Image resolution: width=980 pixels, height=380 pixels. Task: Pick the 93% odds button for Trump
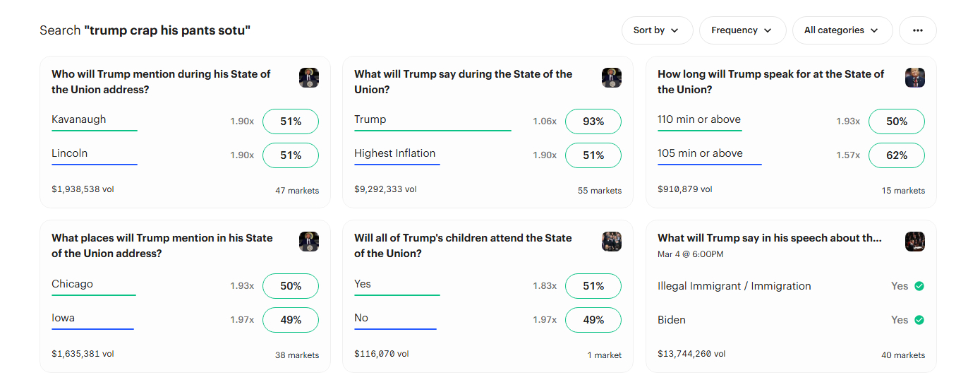[593, 121]
